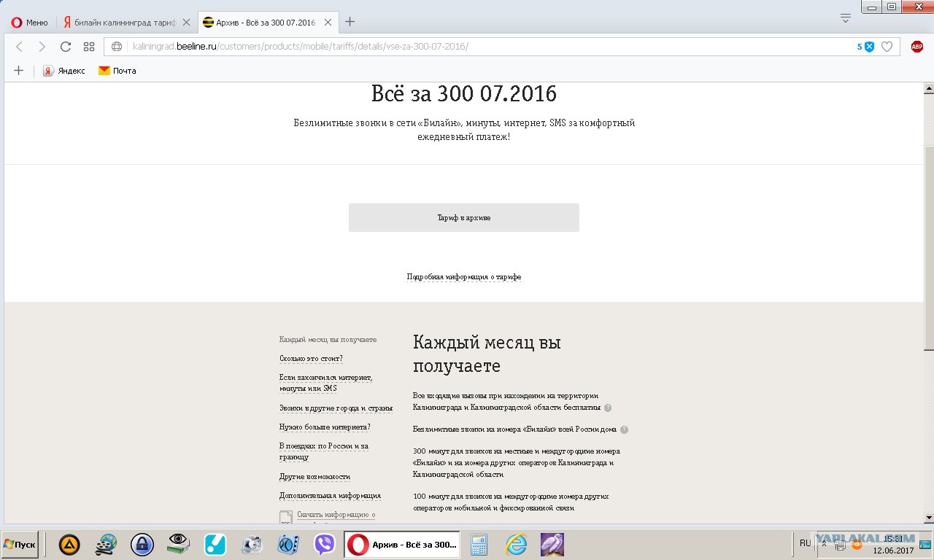The height and width of the screenshot is (560, 934).
Task: Open the Яндекс bookmark
Action: click(64, 71)
